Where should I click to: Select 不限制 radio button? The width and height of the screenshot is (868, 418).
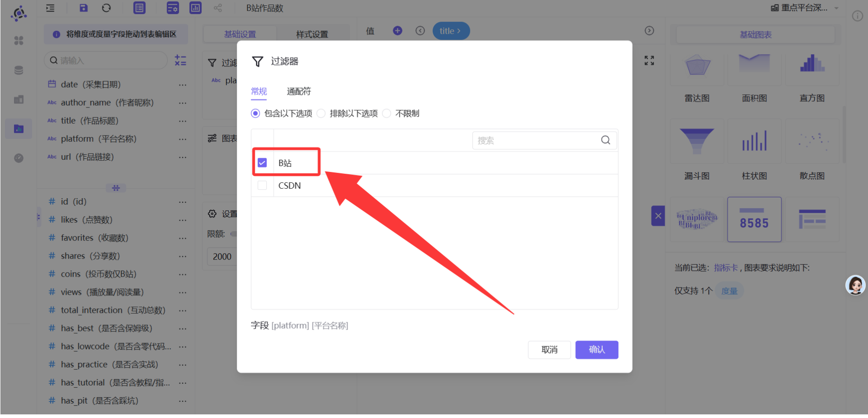pos(387,113)
